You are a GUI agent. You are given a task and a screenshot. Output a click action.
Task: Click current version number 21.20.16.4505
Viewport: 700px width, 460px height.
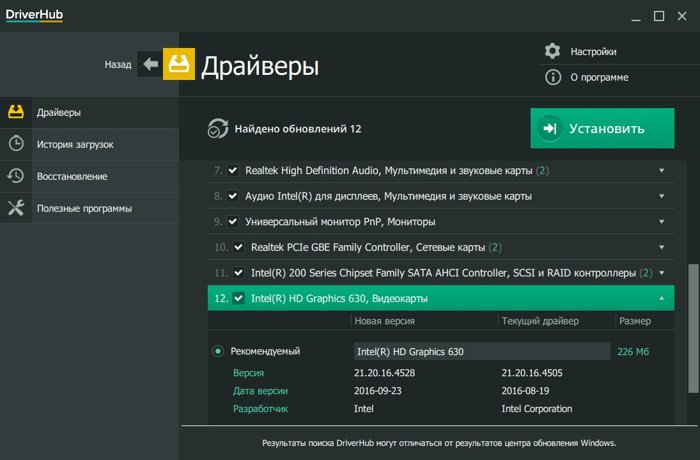click(532, 373)
